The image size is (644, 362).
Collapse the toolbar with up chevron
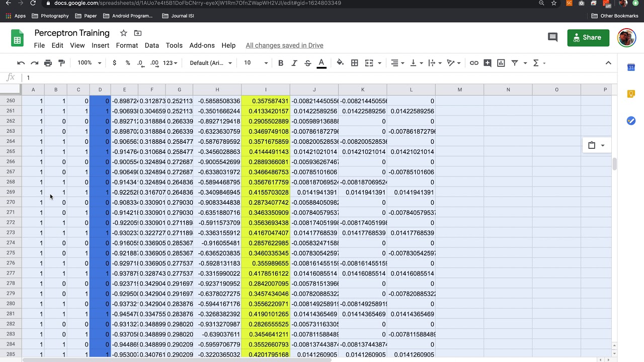[x=608, y=63]
